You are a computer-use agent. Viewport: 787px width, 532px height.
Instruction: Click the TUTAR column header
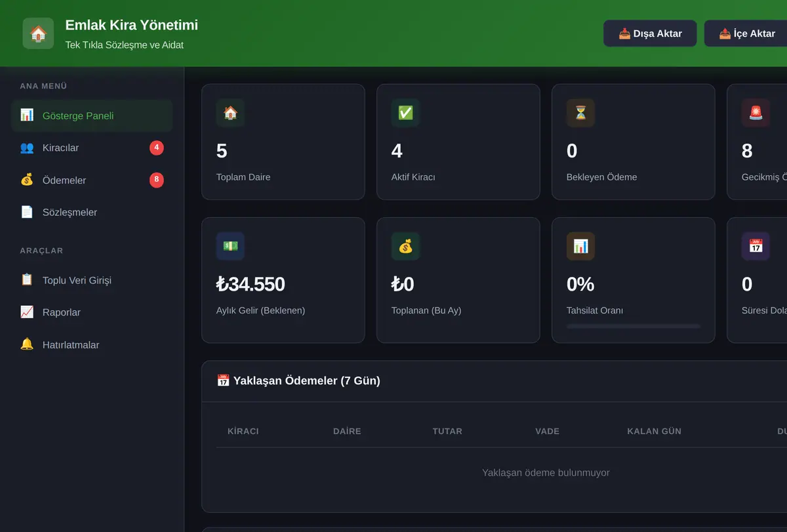(447, 431)
